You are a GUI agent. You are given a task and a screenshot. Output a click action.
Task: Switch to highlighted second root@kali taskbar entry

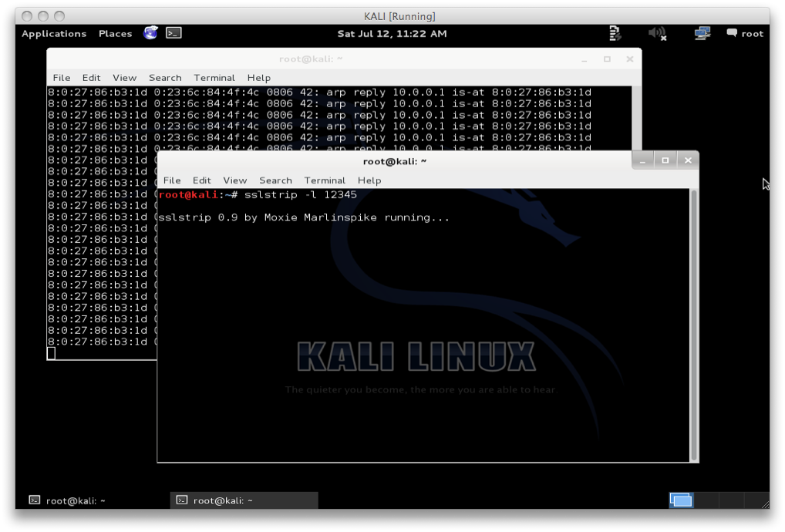(x=244, y=500)
